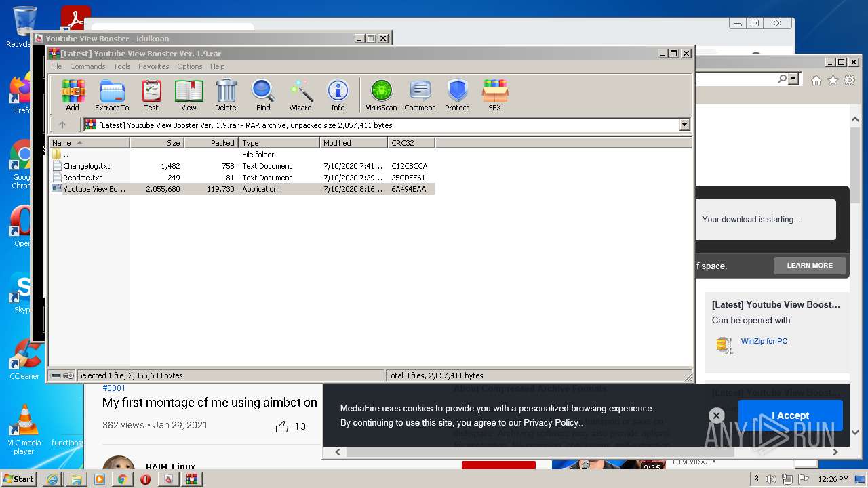Click the Windows Start button
The width and height of the screenshot is (868, 488).
(x=18, y=479)
